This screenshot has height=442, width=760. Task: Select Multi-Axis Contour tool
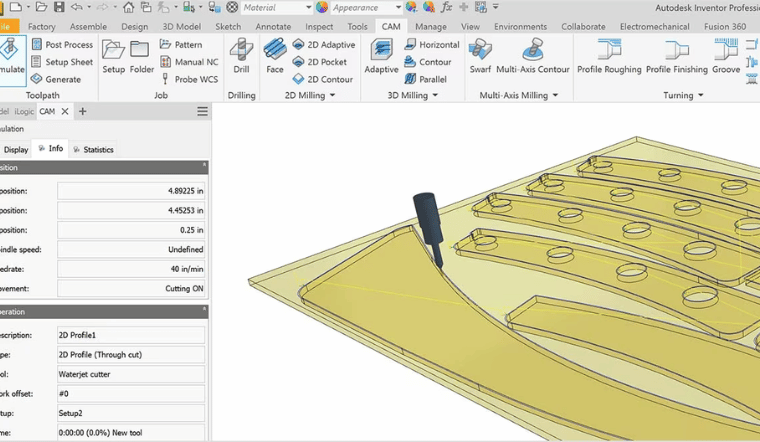(x=533, y=57)
